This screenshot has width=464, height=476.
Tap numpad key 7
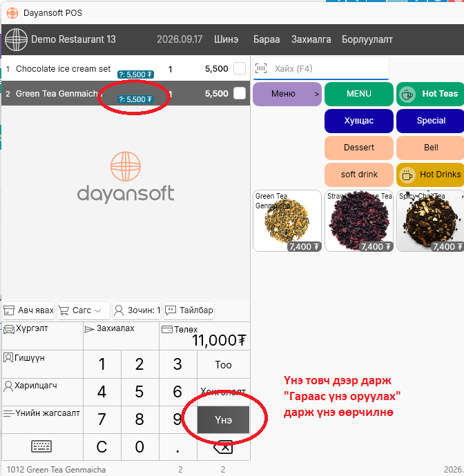coord(102,419)
